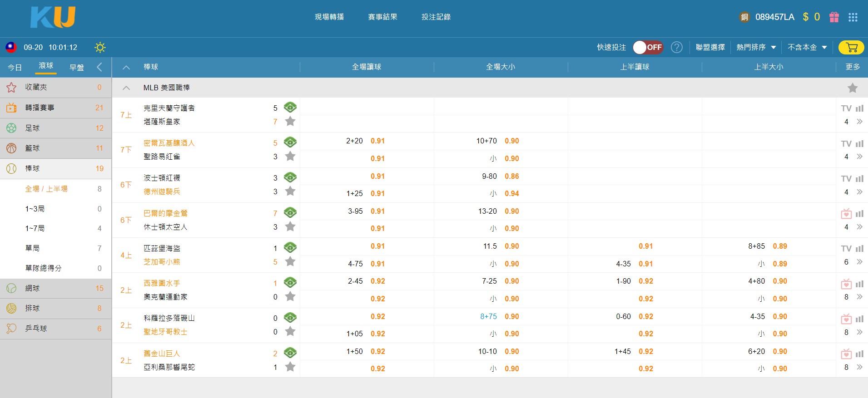Image resolution: width=868 pixels, height=398 pixels.
Task: Open live video for 西雅圖水手 game
Action: (x=846, y=284)
